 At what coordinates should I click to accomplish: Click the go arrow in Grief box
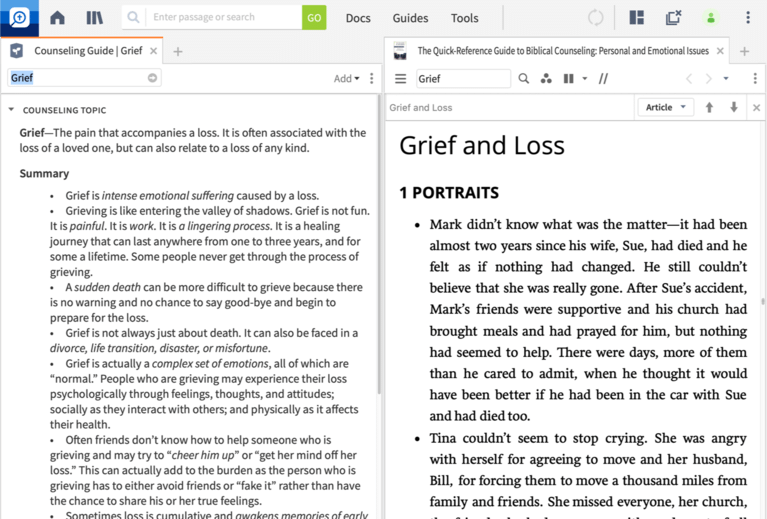point(153,78)
